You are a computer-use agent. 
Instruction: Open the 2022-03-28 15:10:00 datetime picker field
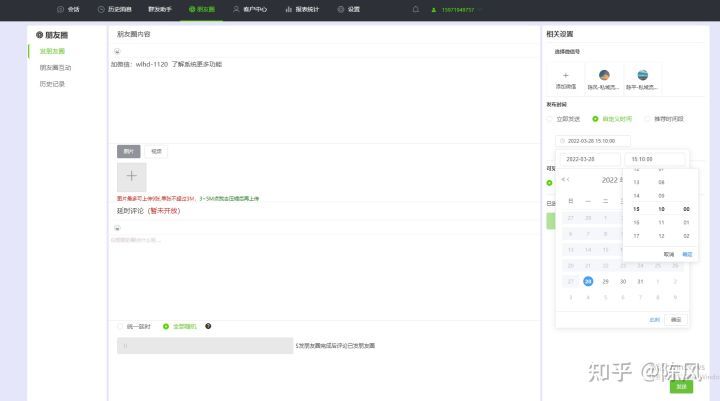pos(594,141)
